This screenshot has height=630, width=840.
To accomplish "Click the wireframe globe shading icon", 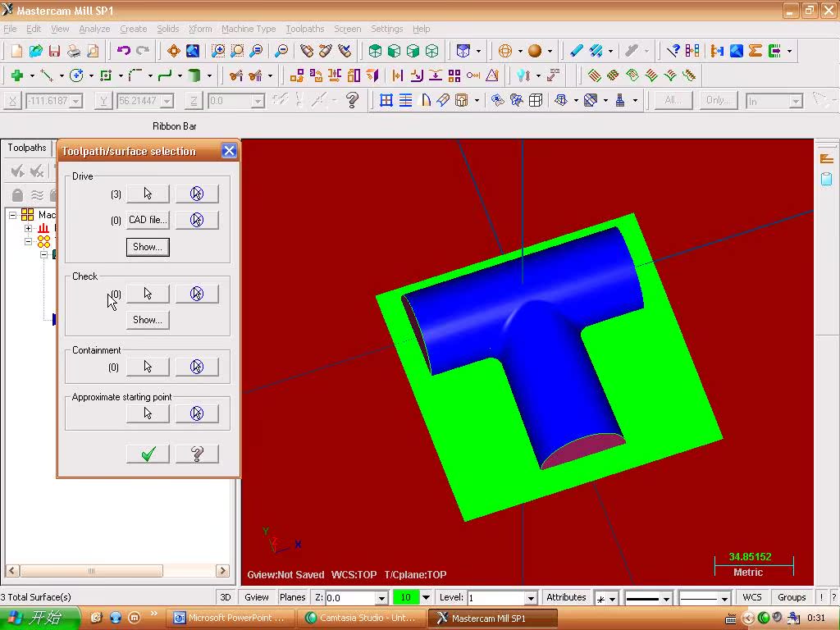I will tap(504, 51).
